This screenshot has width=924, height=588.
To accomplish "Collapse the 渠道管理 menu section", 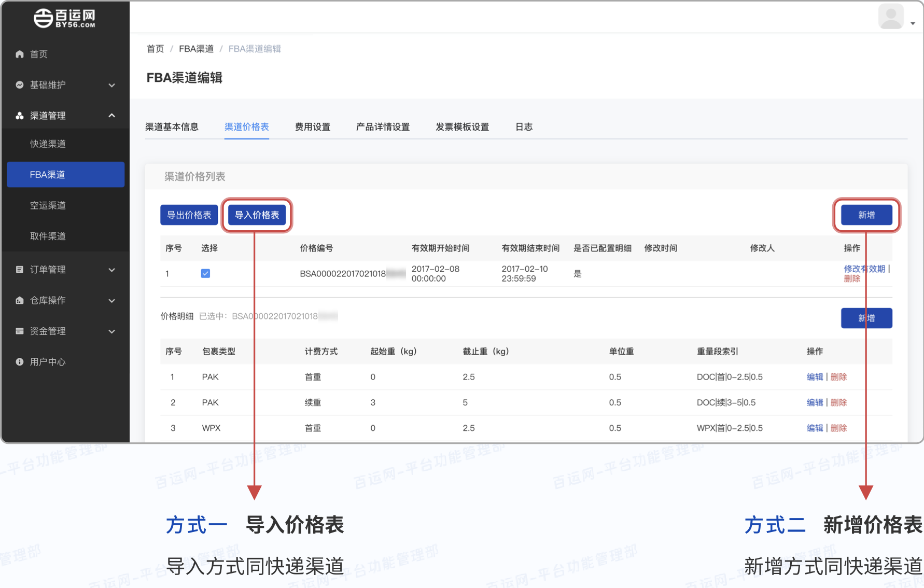I will point(112,116).
